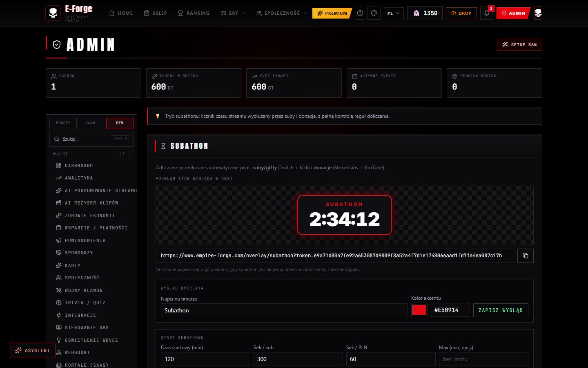Click the red accent color swatch
The height and width of the screenshot is (368, 588).
419,310
